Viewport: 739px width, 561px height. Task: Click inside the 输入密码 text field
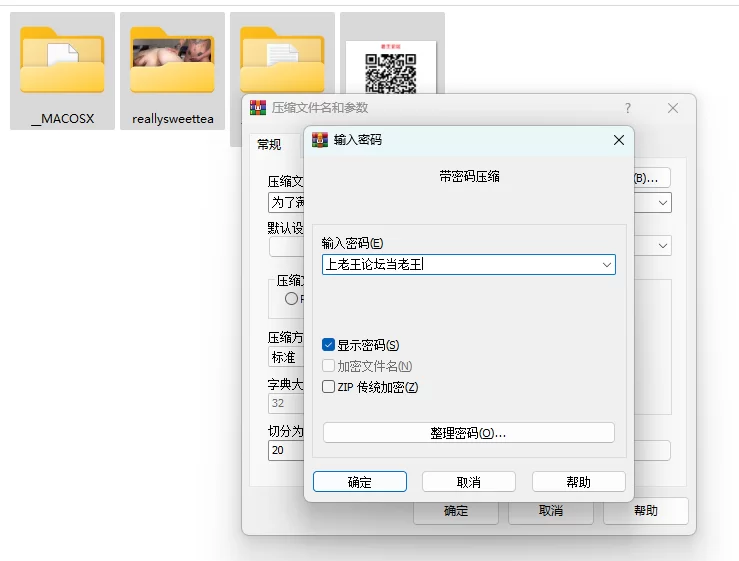click(x=460, y=264)
